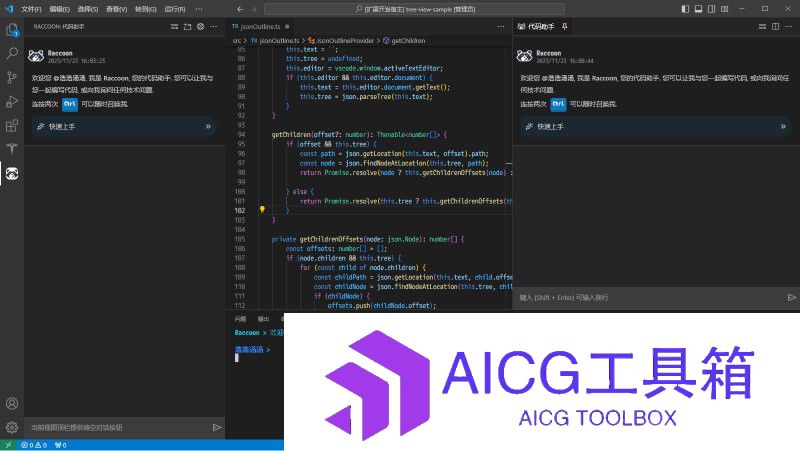Click the lightbulb code action on line 102
Viewport: 800px width, 451px height.
[262, 209]
